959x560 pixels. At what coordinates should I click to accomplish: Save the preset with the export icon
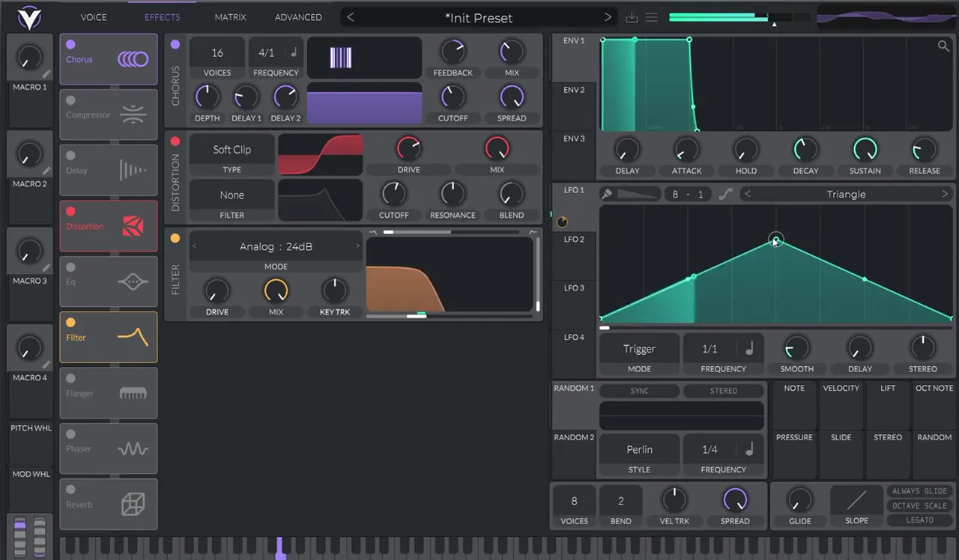pos(632,17)
